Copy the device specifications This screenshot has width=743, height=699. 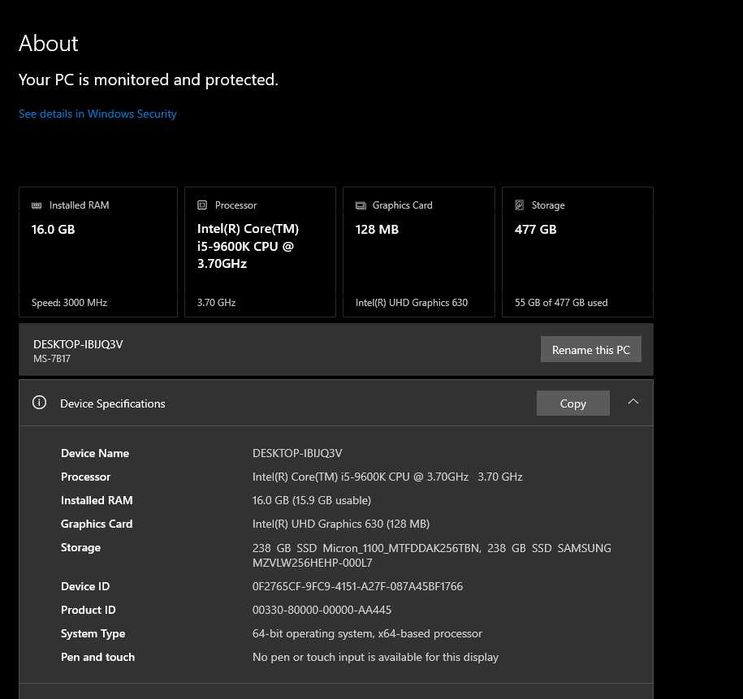tap(572, 403)
